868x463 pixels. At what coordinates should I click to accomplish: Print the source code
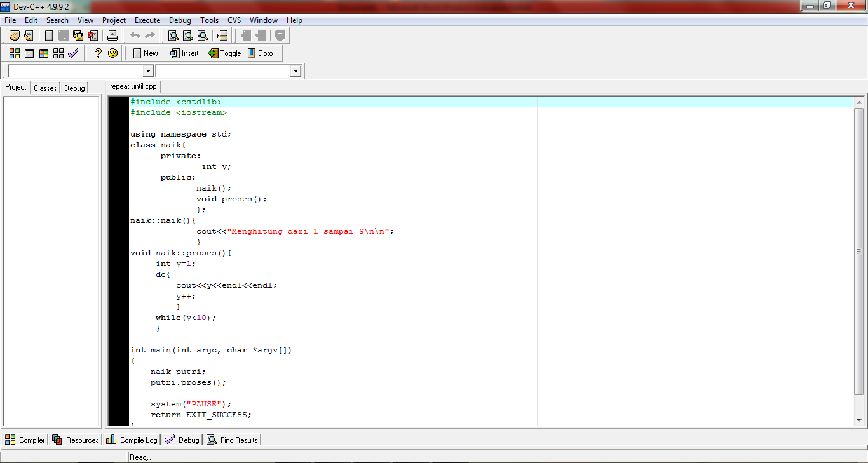[112, 35]
